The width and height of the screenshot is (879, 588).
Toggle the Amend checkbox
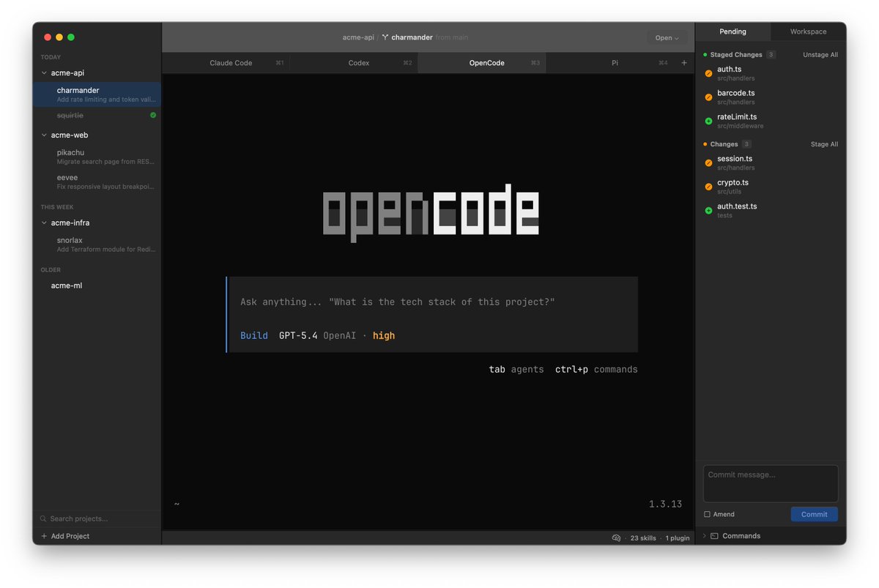click(707, 514)
